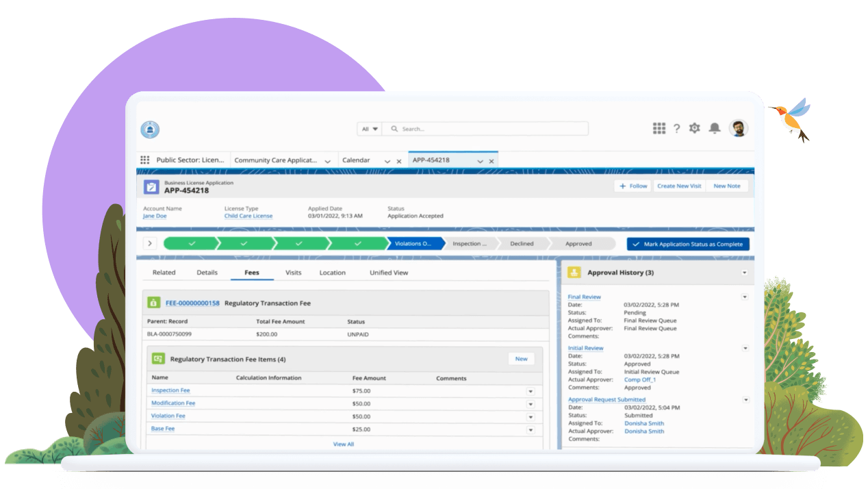Click the user profile avatar

click(738, 128)
